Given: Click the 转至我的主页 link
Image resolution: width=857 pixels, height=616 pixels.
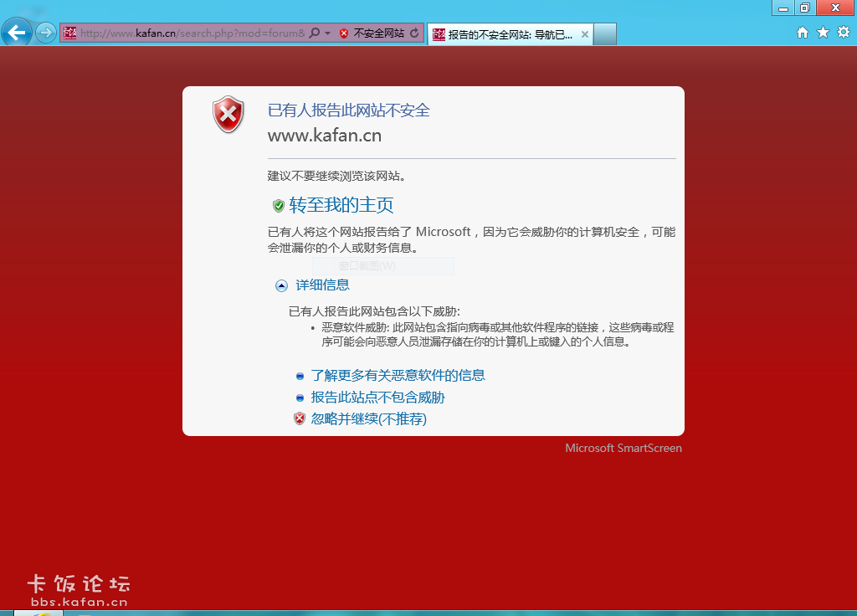Looking at the screenshot, I should click(341, 205).
